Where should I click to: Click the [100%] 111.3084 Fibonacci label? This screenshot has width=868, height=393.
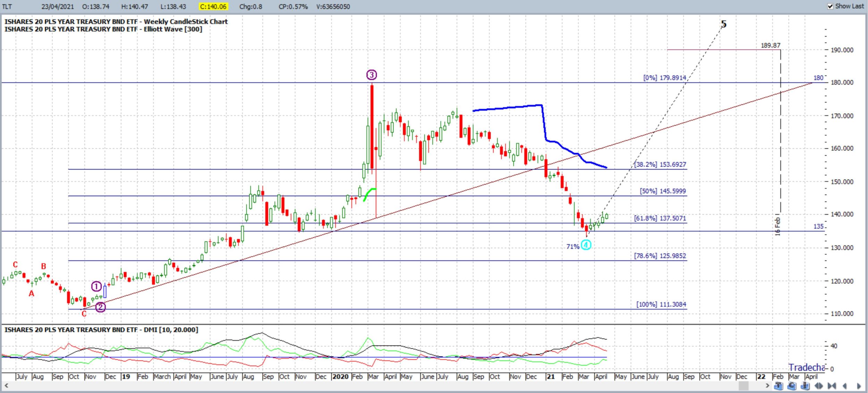[x=661, y=304]
